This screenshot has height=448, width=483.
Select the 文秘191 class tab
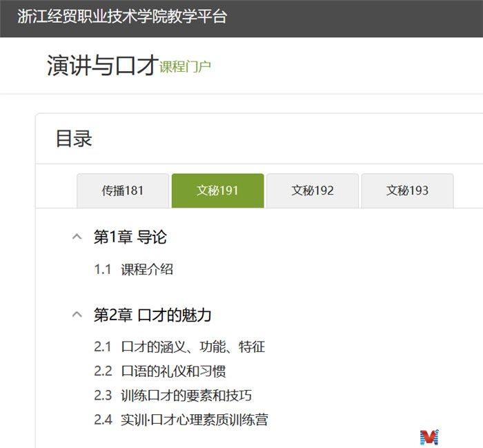click(x=217, y=191)
